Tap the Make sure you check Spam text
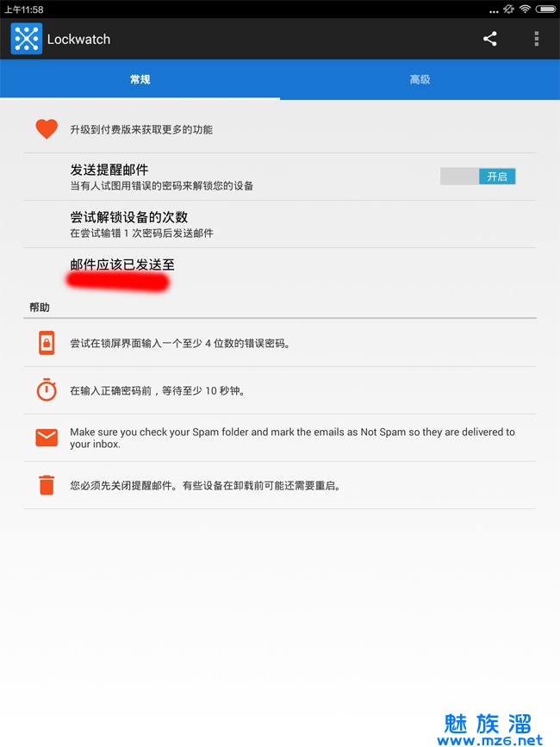This screenshot has height=747, width=560. [292, 438]
